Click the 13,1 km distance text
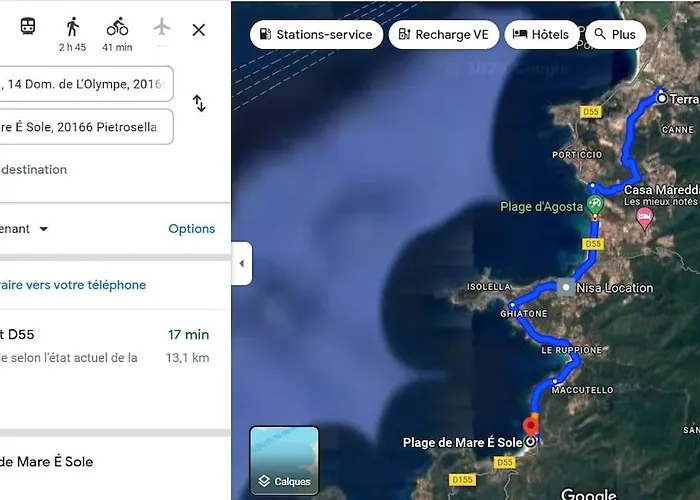The width and height of the screenshot is (700, 500). pos(188,358)
